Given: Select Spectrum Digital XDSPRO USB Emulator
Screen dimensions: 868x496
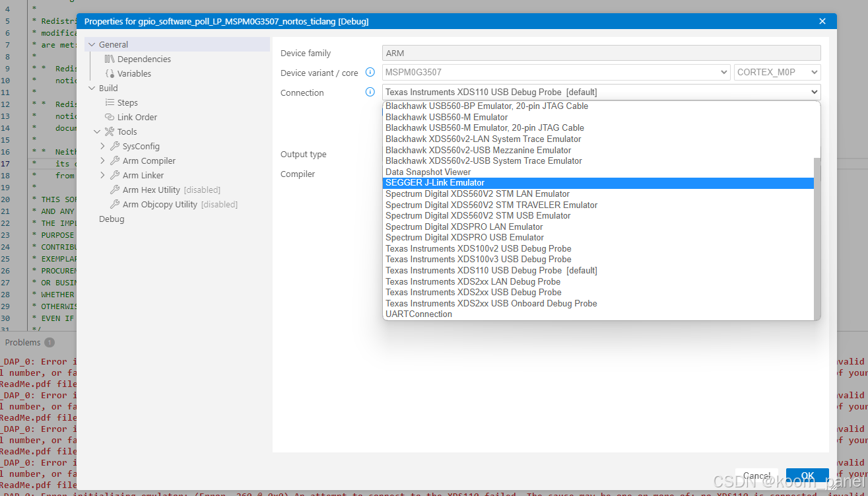Looking at the screenshot, I should point(598,238).
